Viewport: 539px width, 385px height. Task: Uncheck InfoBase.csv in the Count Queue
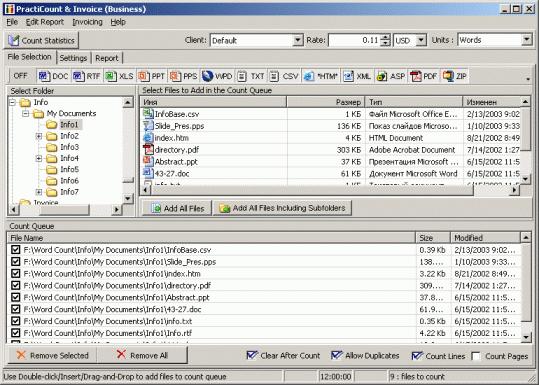pos(15,250)
